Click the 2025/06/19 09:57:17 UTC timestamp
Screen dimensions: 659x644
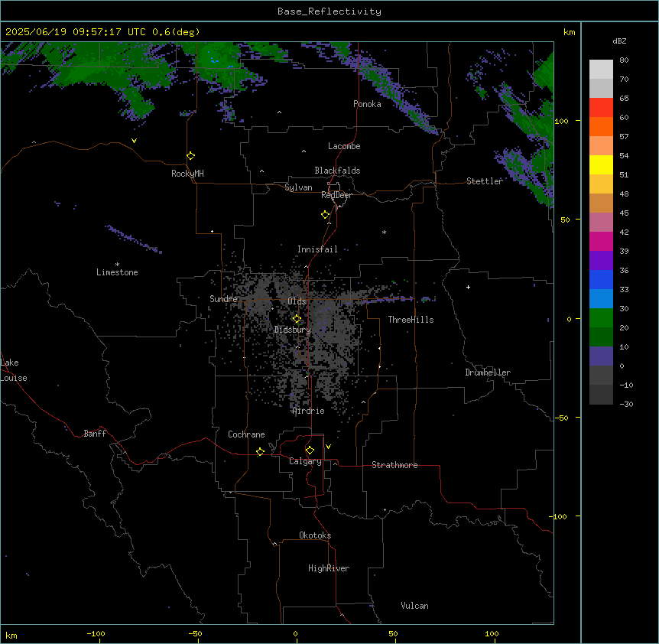[x=76, y=32]
